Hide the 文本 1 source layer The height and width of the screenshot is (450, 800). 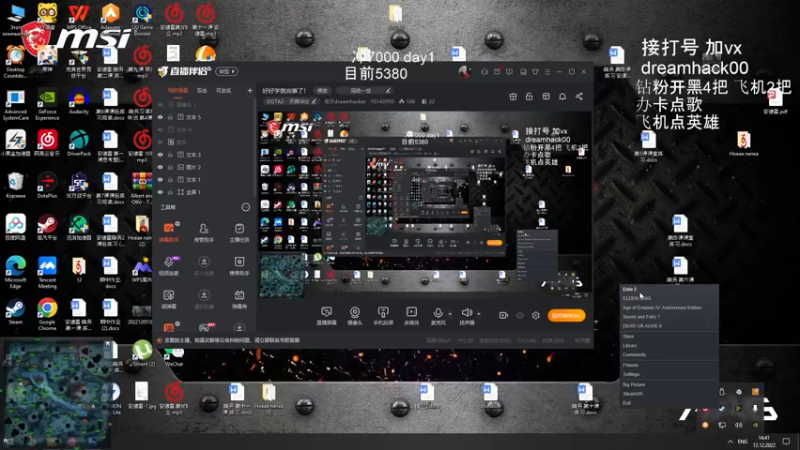pyautogui.click(x=160, y=180)
